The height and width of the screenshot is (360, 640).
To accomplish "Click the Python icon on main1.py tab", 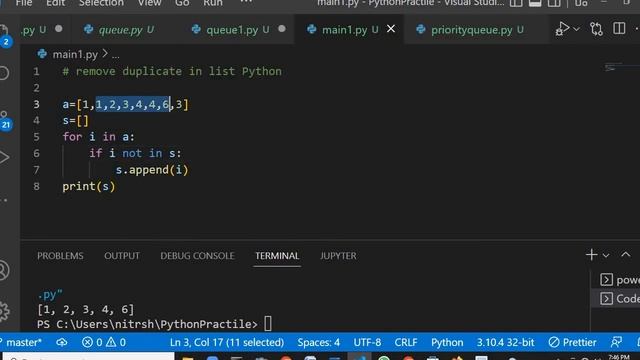I will pos(311,29).
